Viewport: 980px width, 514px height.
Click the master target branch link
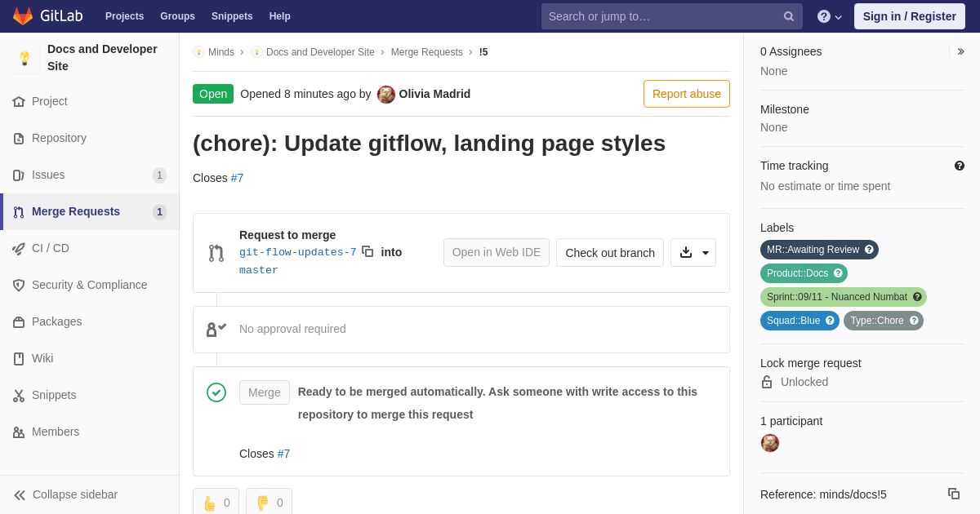(x=259, y=270)
